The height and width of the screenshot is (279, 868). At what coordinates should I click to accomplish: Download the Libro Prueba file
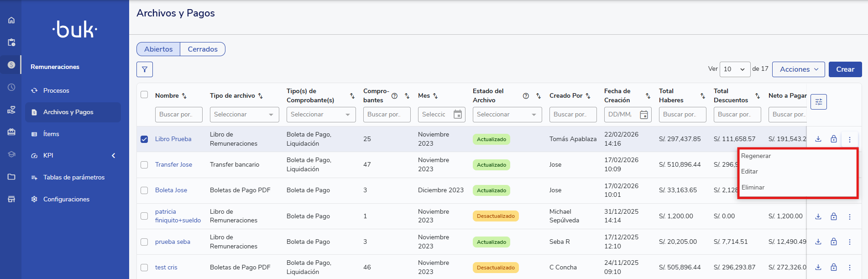[818, 139]
